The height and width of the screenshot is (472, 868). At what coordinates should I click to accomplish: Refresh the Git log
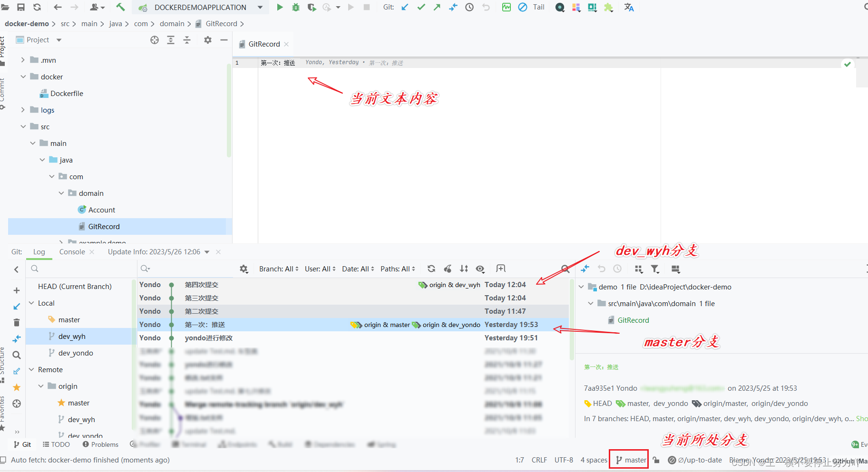(431, 269)
